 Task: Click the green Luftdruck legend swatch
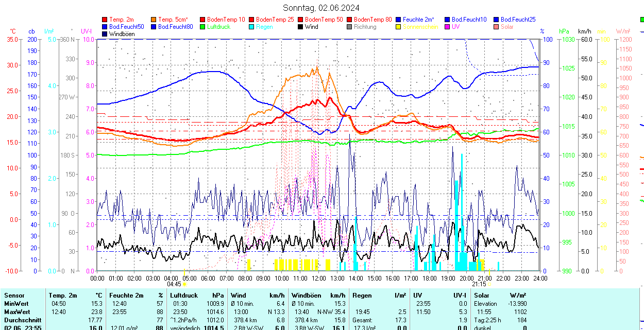pyautogui.click(x=202, y=27)
